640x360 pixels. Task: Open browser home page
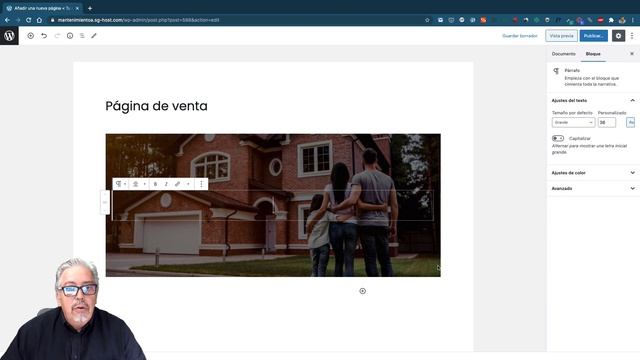39,20
